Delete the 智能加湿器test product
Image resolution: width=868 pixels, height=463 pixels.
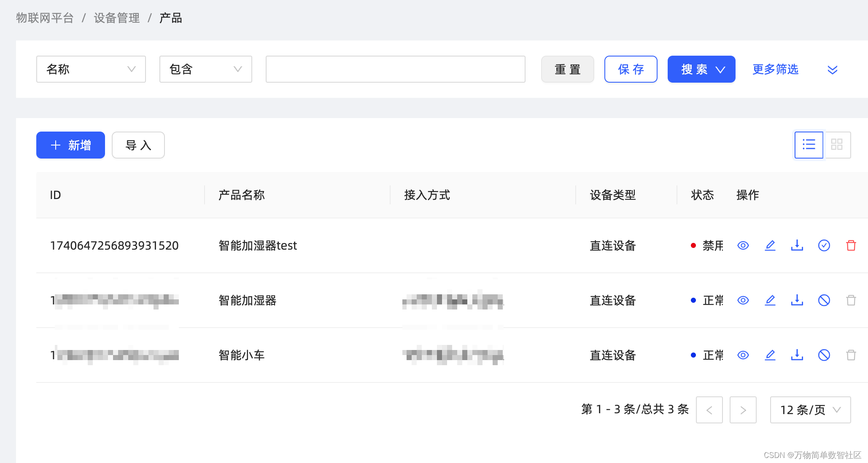tap(851, 245)
